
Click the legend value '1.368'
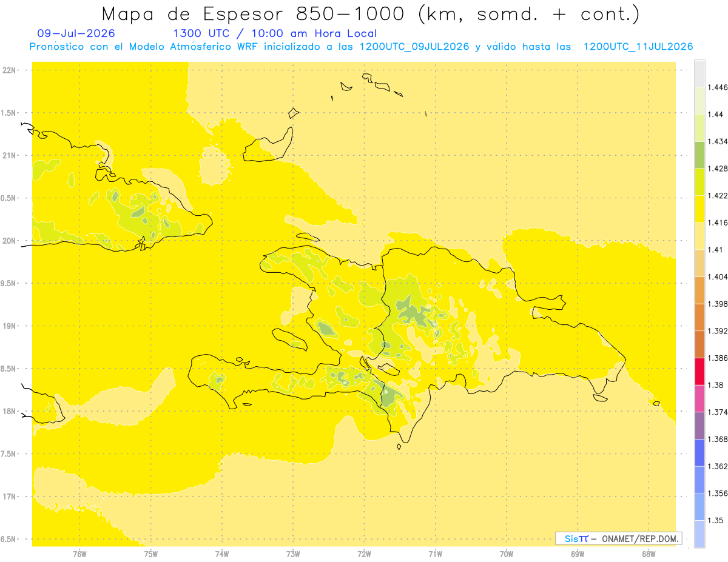719,439
